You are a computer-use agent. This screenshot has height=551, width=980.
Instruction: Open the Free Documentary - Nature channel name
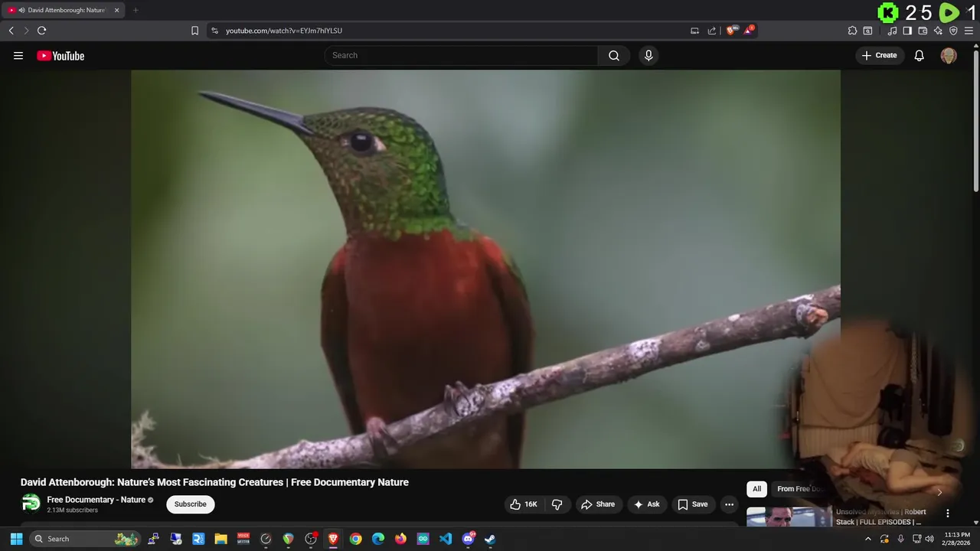(96, 500)
